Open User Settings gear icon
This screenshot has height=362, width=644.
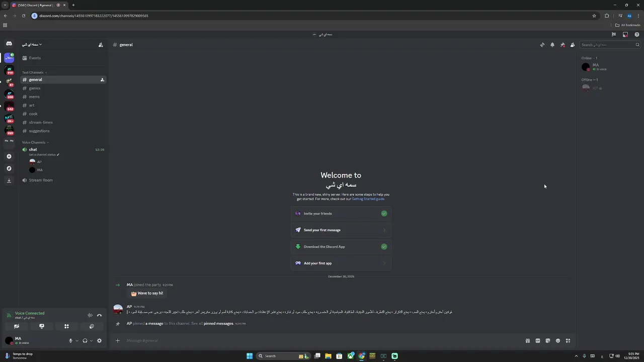[x=99, y=340]
